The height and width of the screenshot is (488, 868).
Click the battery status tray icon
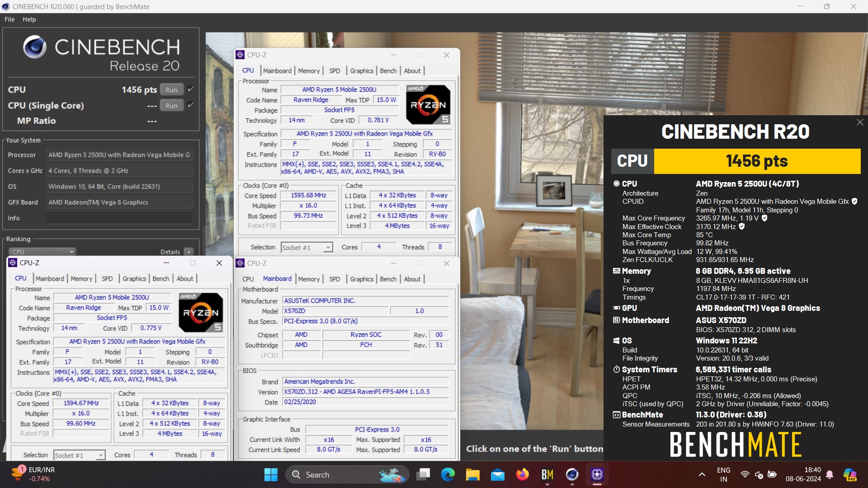click(772, 474)
